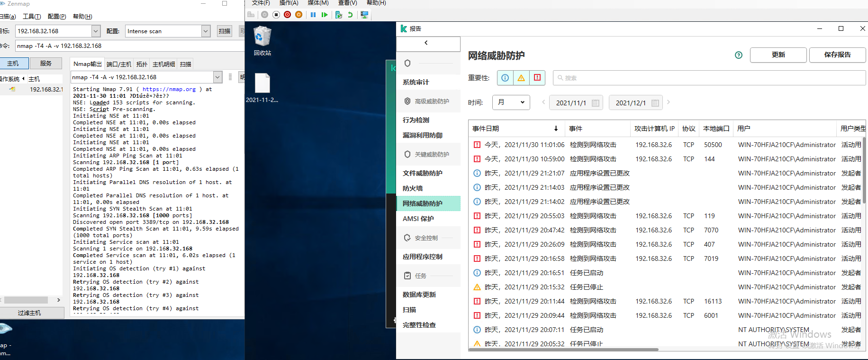Open 文件(F) menu in VM window
This screenshot has height=360, width=868.
(x=261, y=3)
